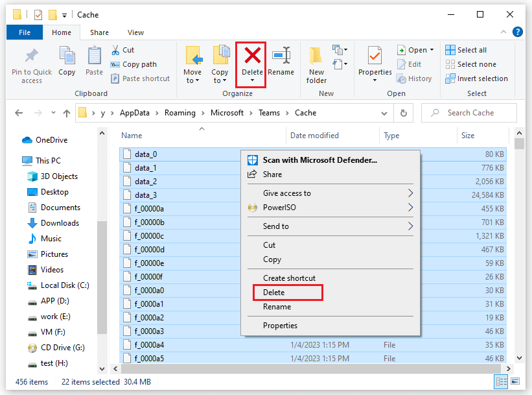Click Paste shortcut in ribbon
Viewport: 532px width, 395px height.
(x=140, y=78)
